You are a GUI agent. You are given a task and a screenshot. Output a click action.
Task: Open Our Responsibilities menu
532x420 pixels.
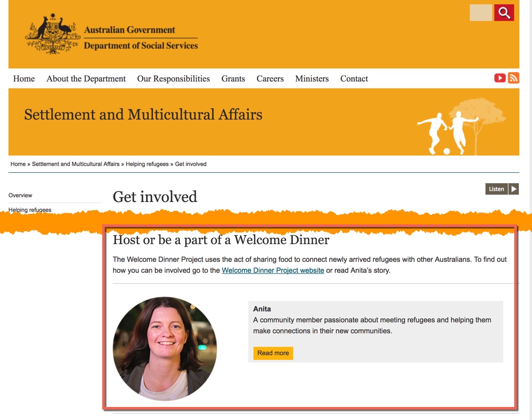tap(173, 79)
